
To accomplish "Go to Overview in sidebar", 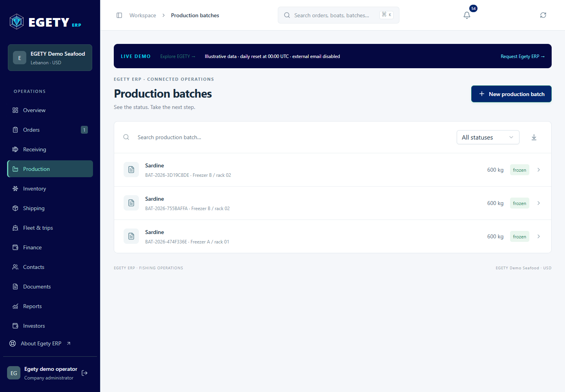I will point(50,110).
